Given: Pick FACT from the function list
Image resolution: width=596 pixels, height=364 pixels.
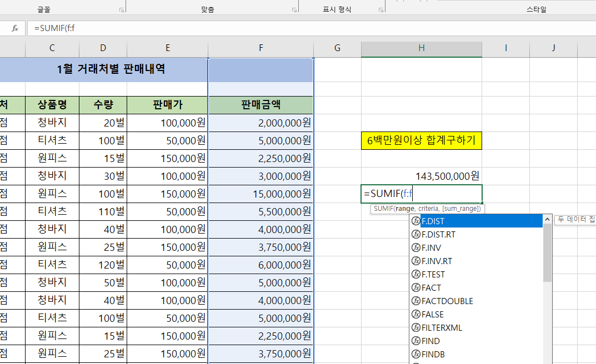Looking at the screenshot, I should [x=477, y=287].
